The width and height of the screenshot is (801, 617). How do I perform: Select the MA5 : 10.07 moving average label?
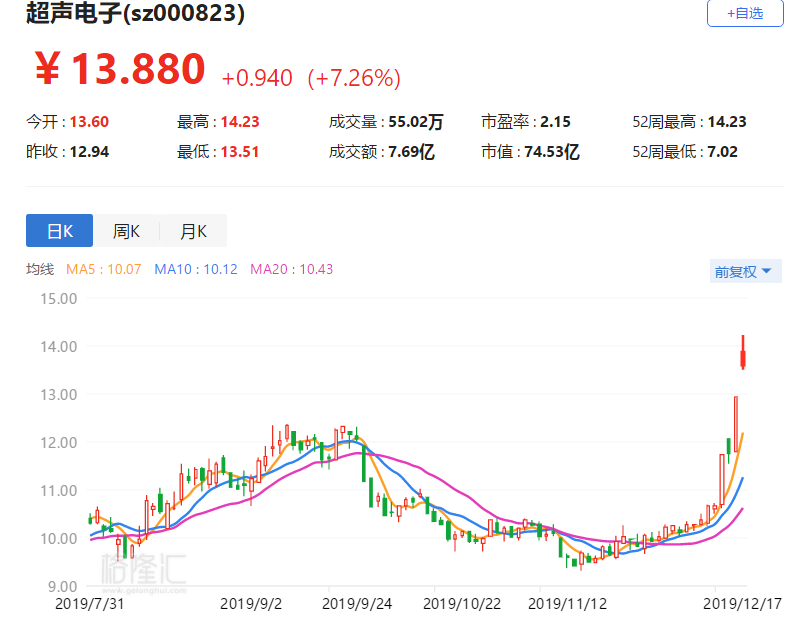(x=104, y=269)
